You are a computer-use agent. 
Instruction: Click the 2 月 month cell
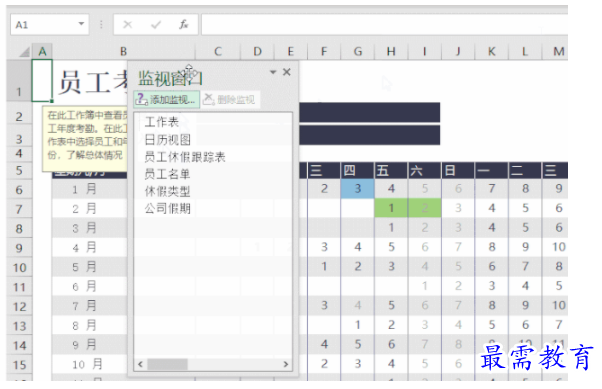(89, 209)
